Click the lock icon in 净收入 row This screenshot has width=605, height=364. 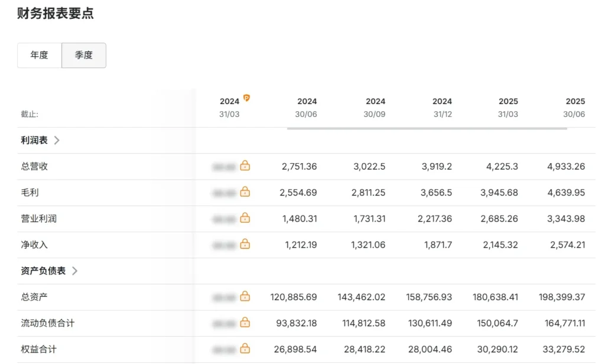click(x=245, y=244)
